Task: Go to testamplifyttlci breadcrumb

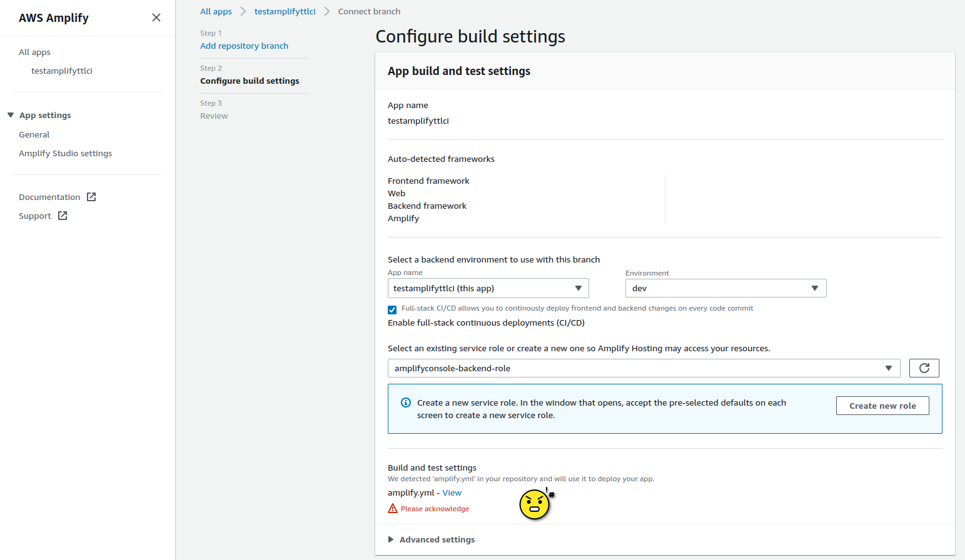Action: point(285,11)
